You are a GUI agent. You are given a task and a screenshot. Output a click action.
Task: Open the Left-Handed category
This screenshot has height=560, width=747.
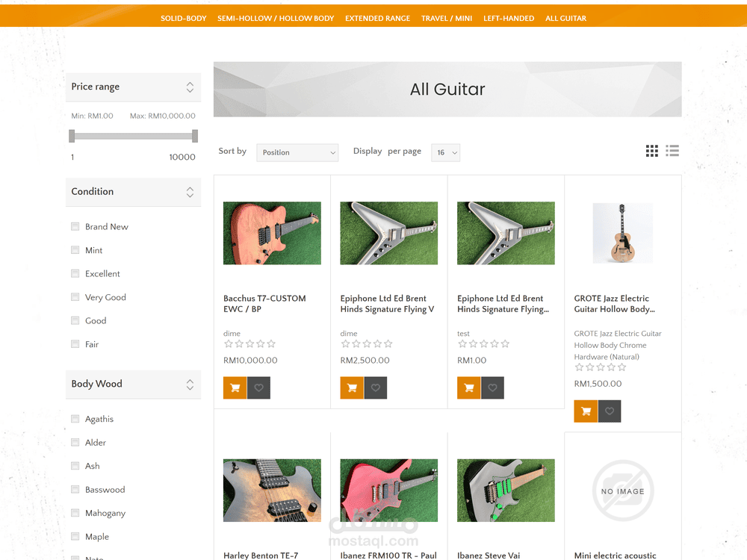click(x=509, y=18)
